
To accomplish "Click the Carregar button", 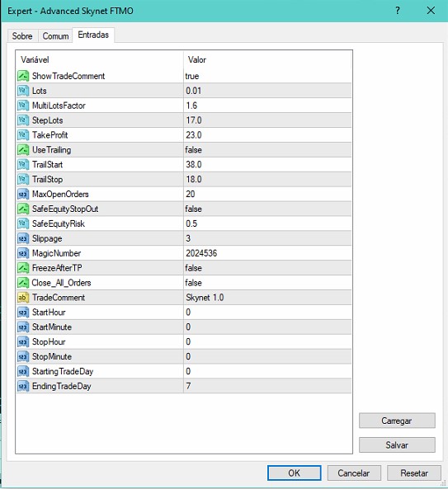I will coord(397,421).
